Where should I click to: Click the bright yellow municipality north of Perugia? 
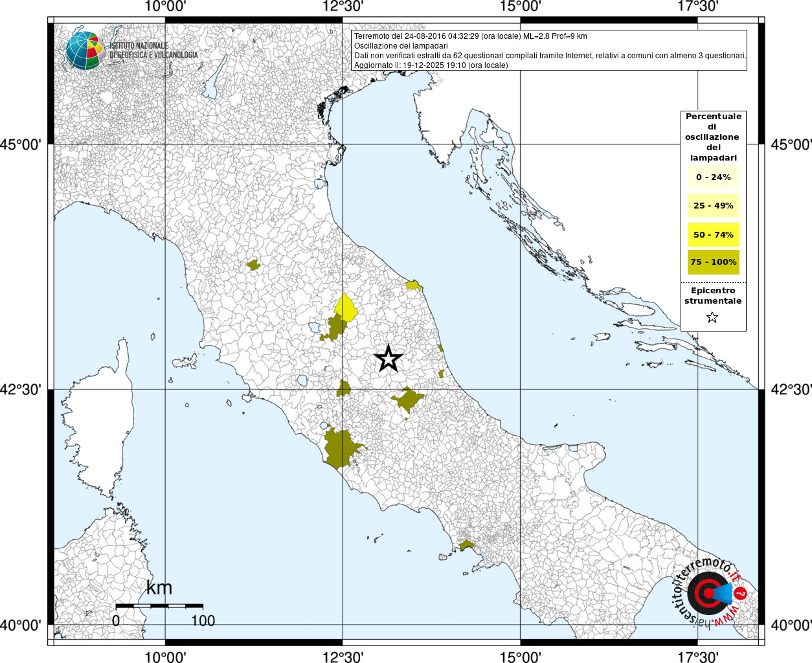coord(346,308)
